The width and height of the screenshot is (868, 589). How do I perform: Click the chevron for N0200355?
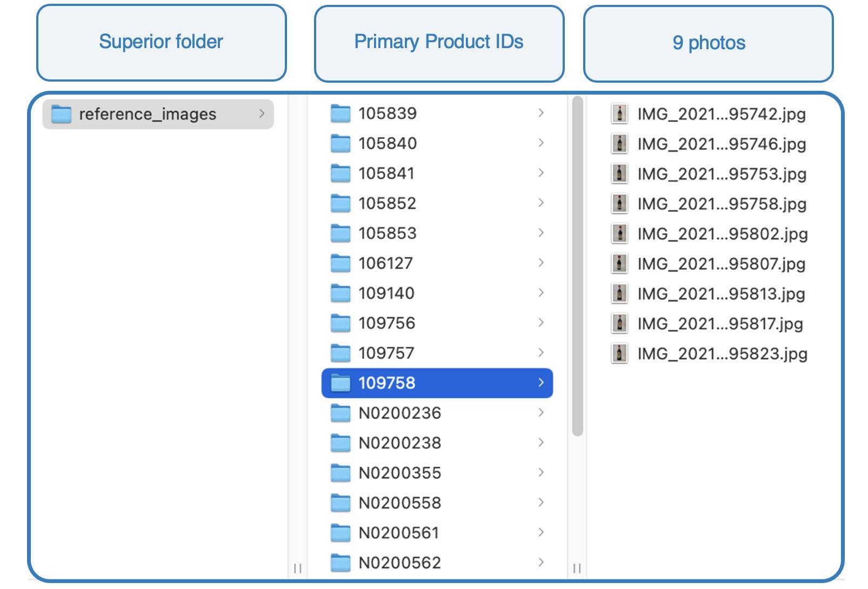pos(541,473)
